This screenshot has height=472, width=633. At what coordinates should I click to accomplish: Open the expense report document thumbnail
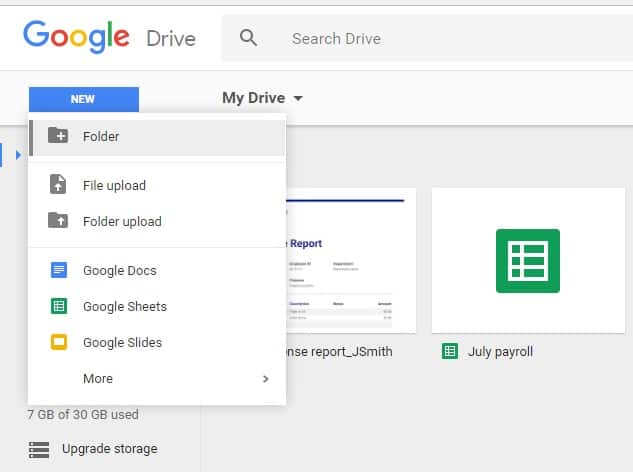(345, 260)
